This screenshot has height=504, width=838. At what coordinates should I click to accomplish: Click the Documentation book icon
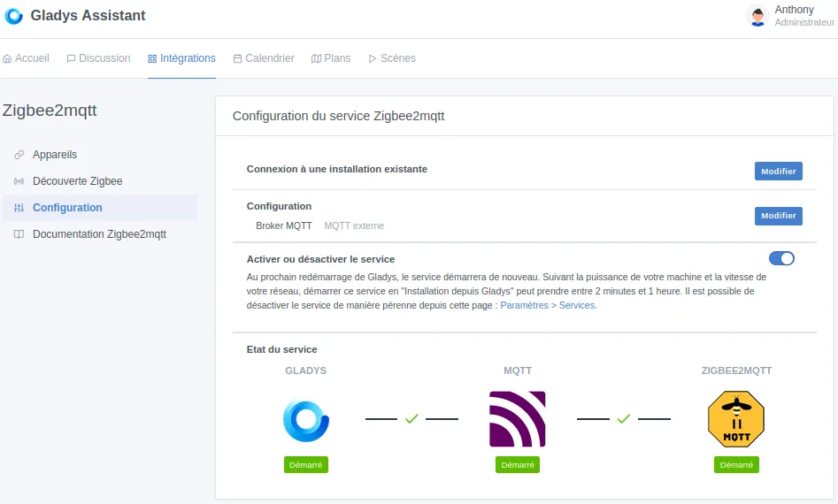tap(19, 233)
